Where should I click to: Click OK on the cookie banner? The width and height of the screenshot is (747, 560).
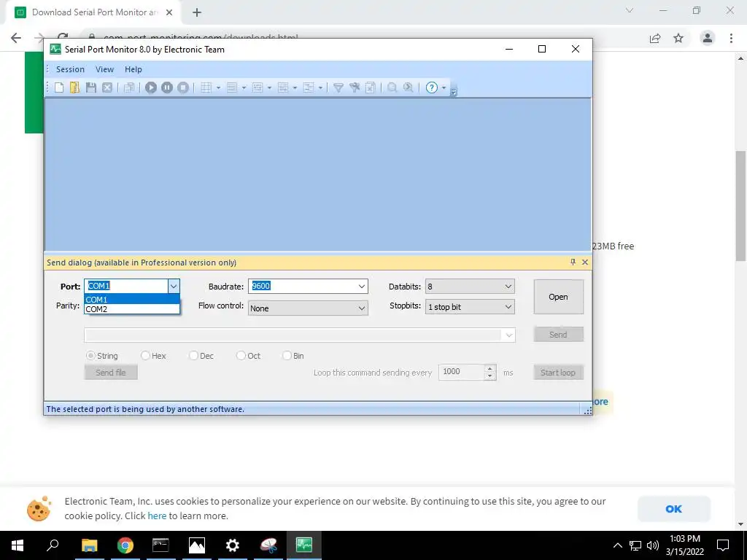tap(673, 508)
